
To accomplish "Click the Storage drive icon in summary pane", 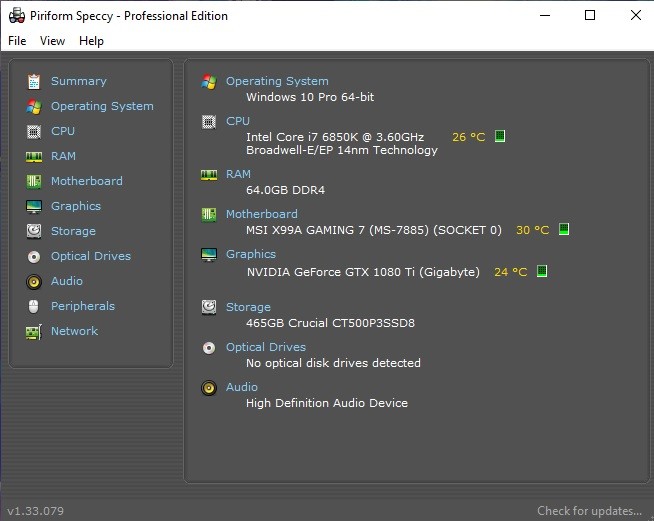I will tap(209, 307).
